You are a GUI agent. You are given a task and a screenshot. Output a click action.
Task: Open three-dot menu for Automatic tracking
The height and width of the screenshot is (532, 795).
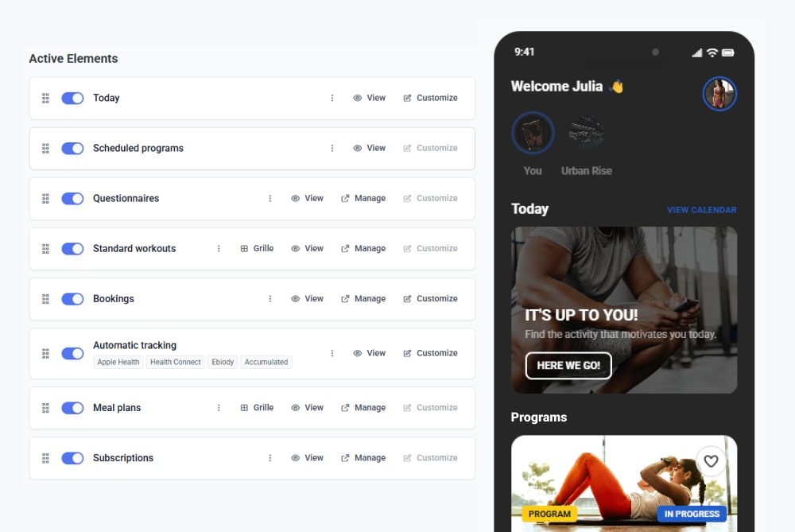[332, 353]
